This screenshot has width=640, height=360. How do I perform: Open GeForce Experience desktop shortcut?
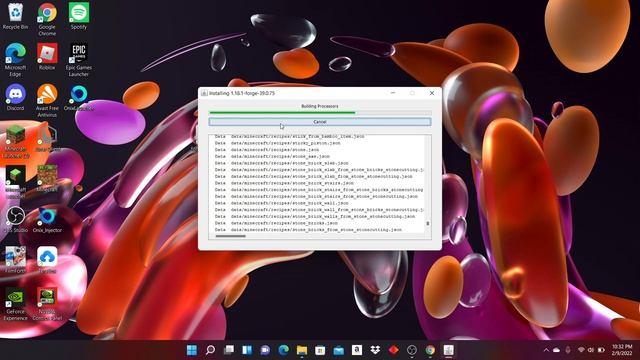[x=15, y=304]
